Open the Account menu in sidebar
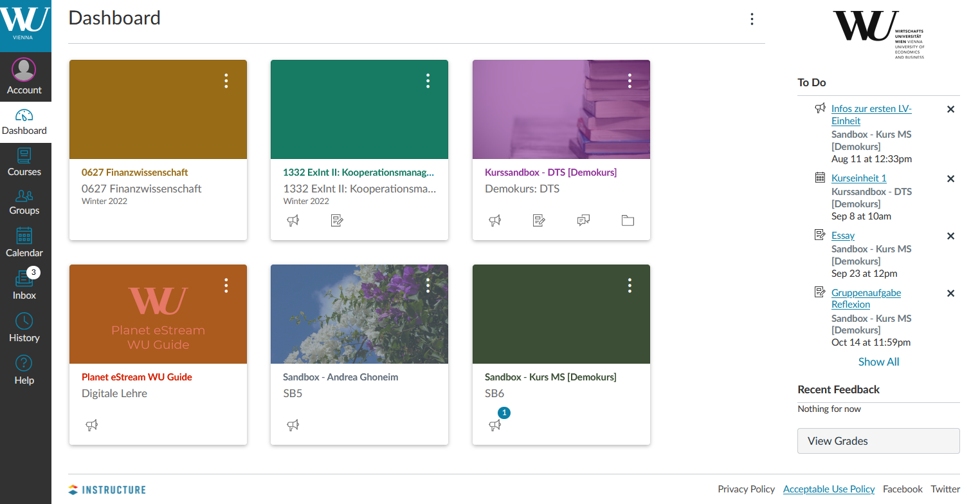This screenshot has width=980, height=504. click(25, 77)
